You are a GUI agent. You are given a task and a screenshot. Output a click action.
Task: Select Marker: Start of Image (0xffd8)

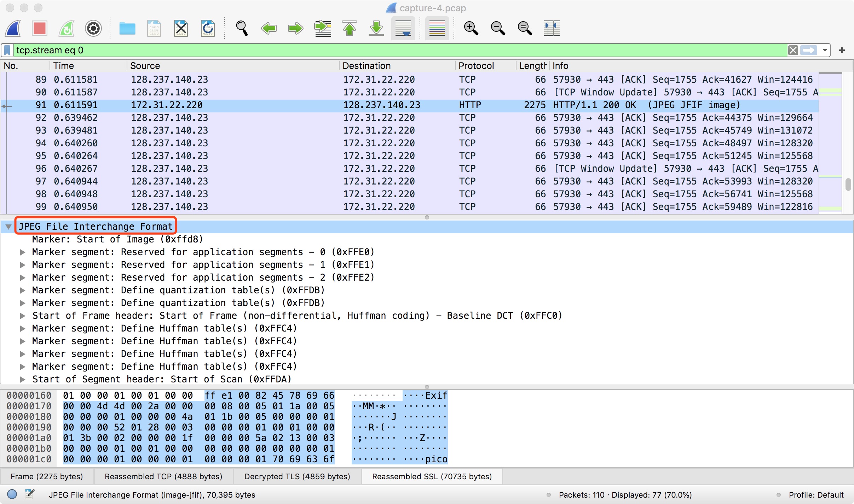point(117,239)
